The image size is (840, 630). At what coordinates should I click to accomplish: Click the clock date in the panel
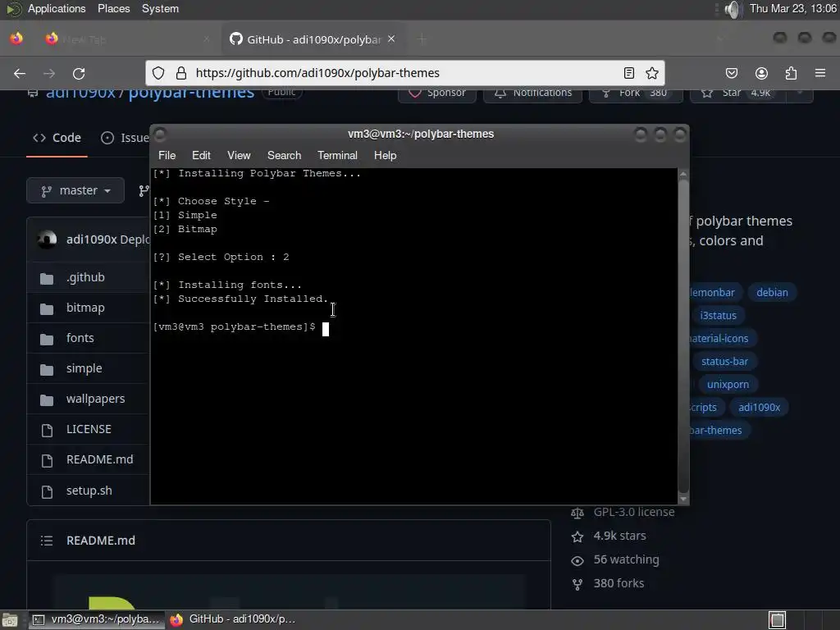pos(793,9)
